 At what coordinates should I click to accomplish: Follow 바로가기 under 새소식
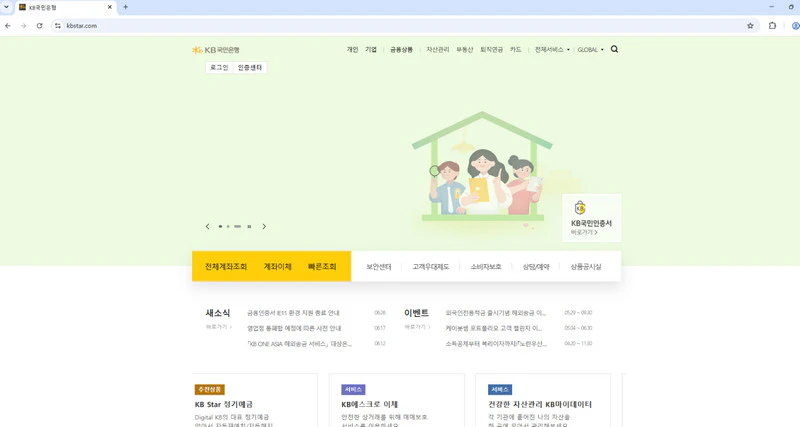coord(219,327)
